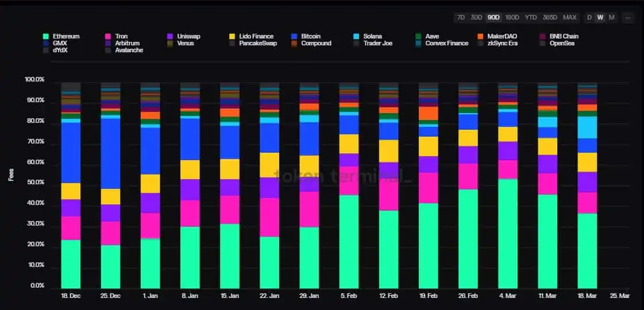Viewport: 644px width, 310px height.
Task: Click the 19. Feb x-axis label
Action: 429,296
